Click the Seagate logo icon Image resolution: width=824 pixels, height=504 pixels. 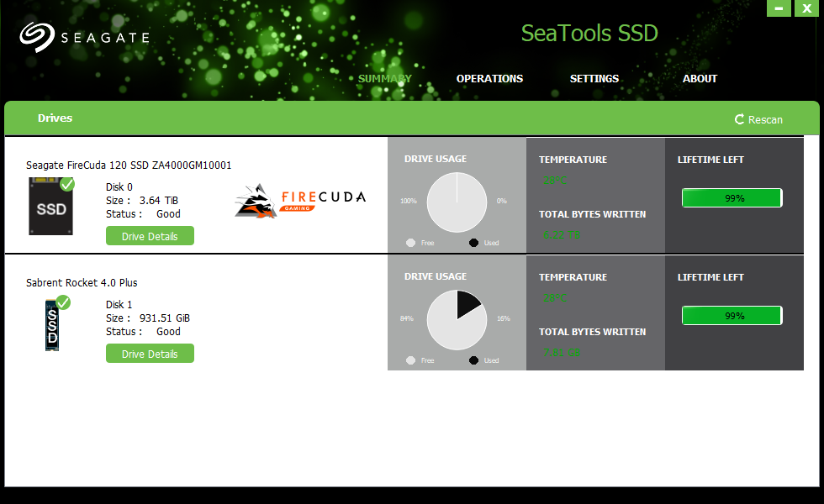[37, 37]
